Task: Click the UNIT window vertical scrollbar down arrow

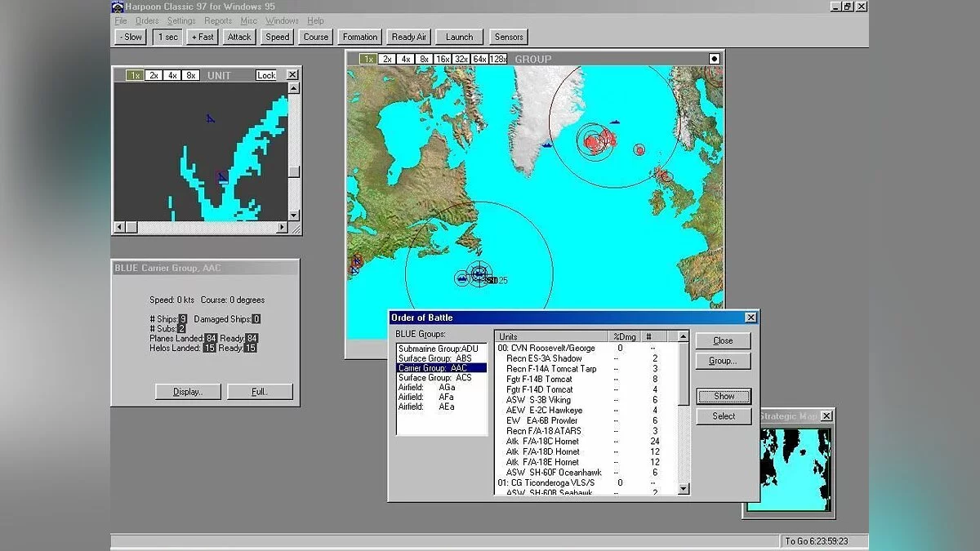Action: 294,216
